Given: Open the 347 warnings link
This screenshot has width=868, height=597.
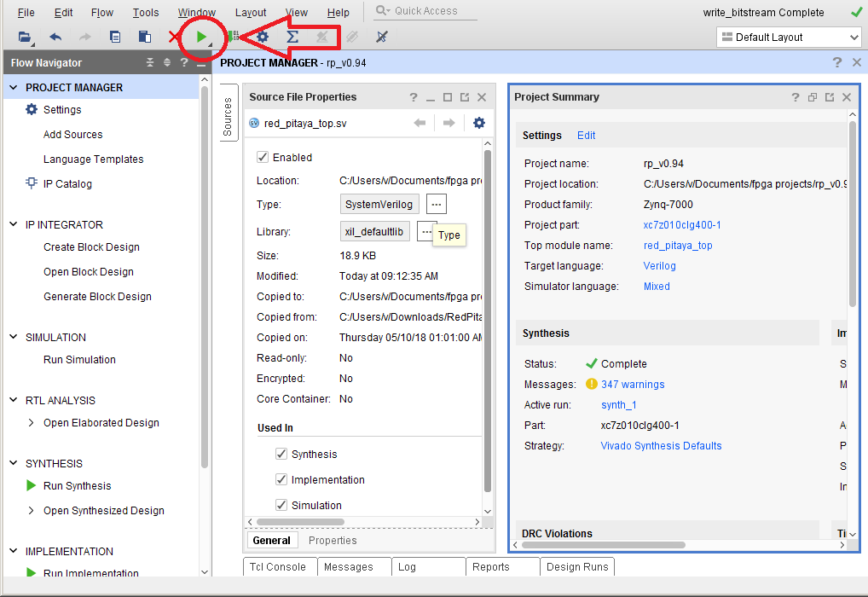Looking at the screenshot, I should click(633, 385).
